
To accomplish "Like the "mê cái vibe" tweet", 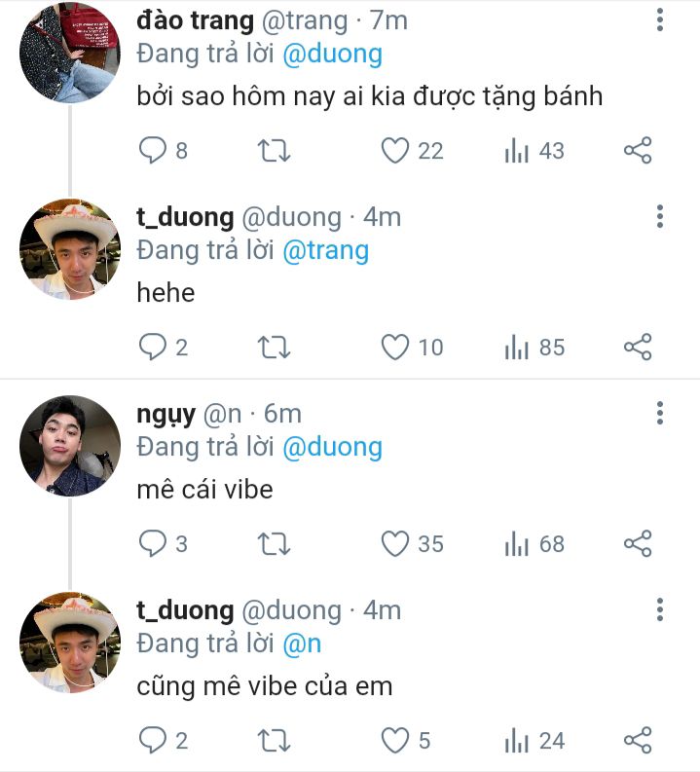I will click(x=394, y=544).
